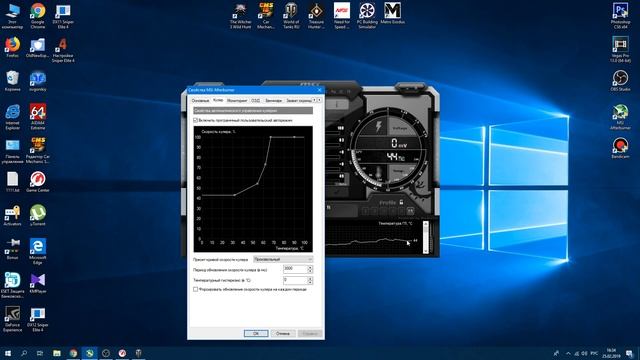Screen dimensions: 640x360
Task: Switch to the ОЭД tab
Action: [256, 100]
